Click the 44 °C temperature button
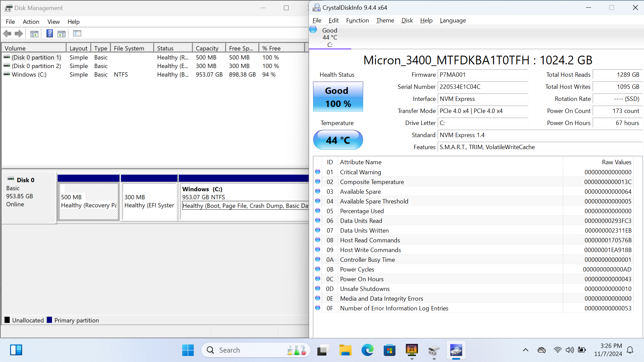This screenshot has width=644, height=362. (x=338, y=140)
